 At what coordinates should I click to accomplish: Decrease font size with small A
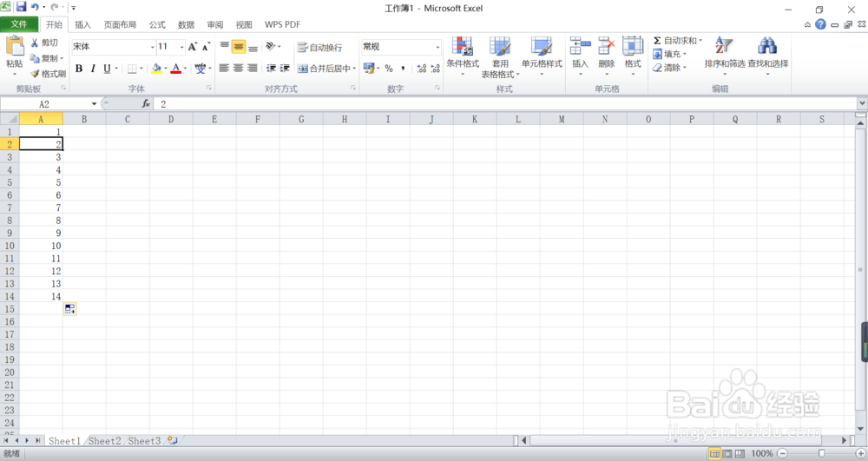coord(206,47)
